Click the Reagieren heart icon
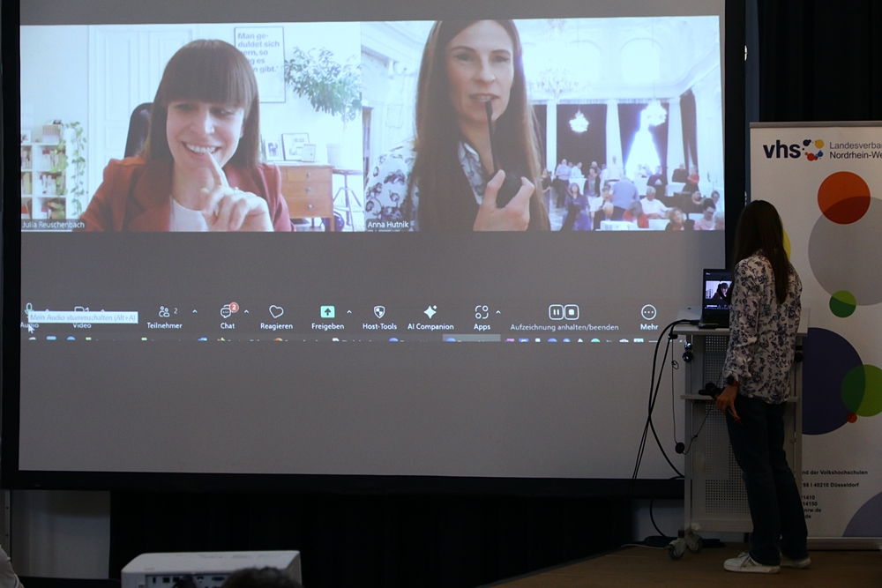Image resolution: width=882 pixels, height=588 pixels. [276, 312]
